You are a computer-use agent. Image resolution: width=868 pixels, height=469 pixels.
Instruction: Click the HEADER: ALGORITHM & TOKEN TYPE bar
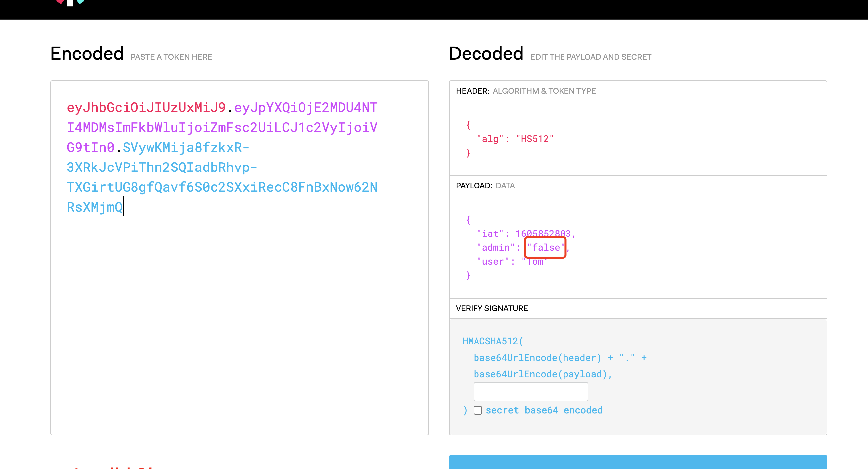[x=525, y=91]
